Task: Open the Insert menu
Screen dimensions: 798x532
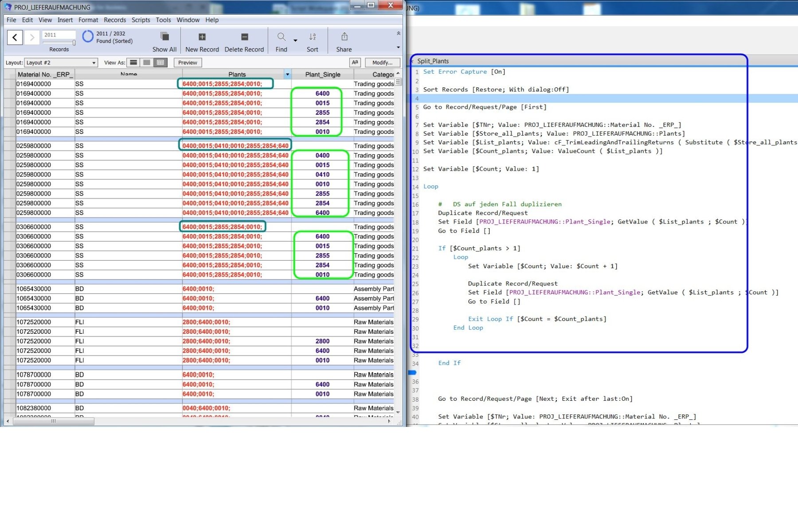Action: click(65, 20)
